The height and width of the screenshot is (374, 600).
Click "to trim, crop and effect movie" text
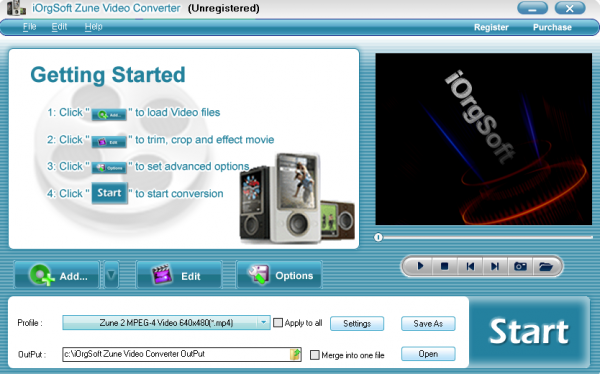[204, 140]
